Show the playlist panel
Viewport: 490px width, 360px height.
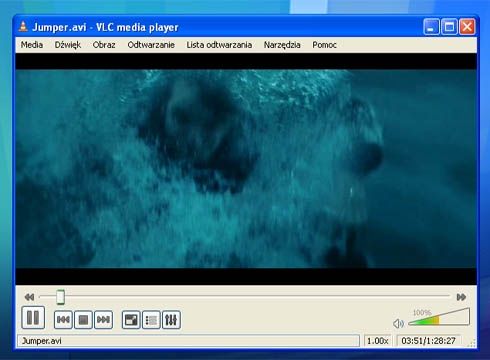click(x=151, y=320)
